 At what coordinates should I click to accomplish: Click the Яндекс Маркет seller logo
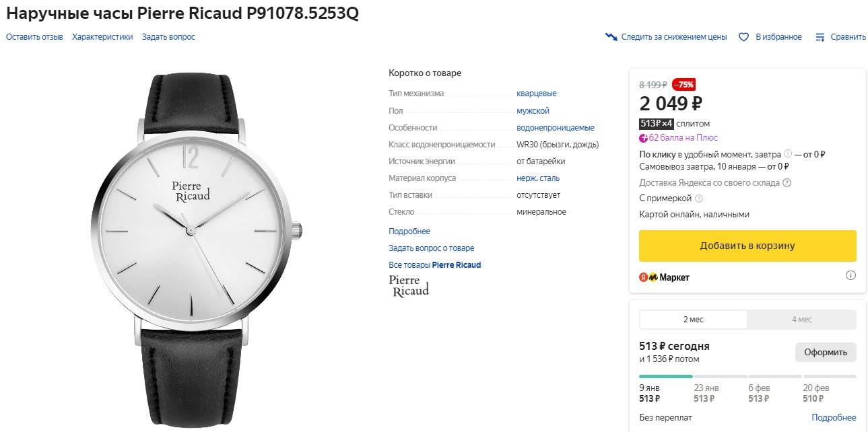[664, 277]
